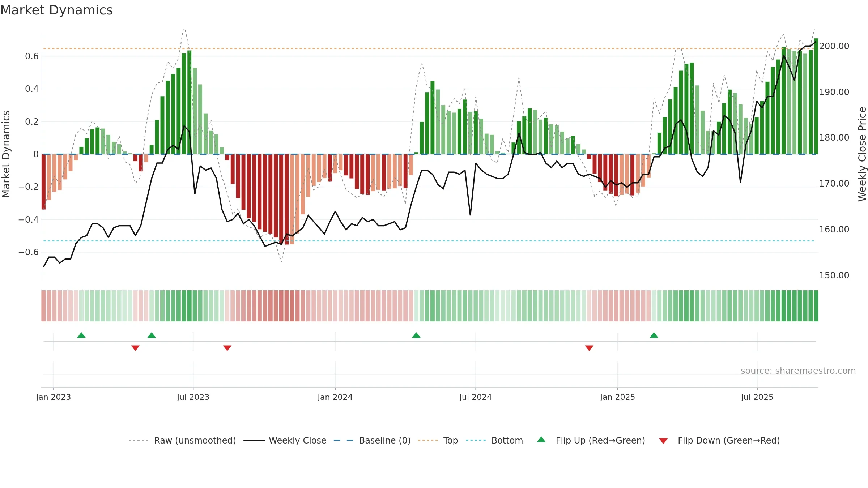The height and width of the screenshot is (488, 868).
Task: Toggle the Top legend entry
Action: coord(438,440)
